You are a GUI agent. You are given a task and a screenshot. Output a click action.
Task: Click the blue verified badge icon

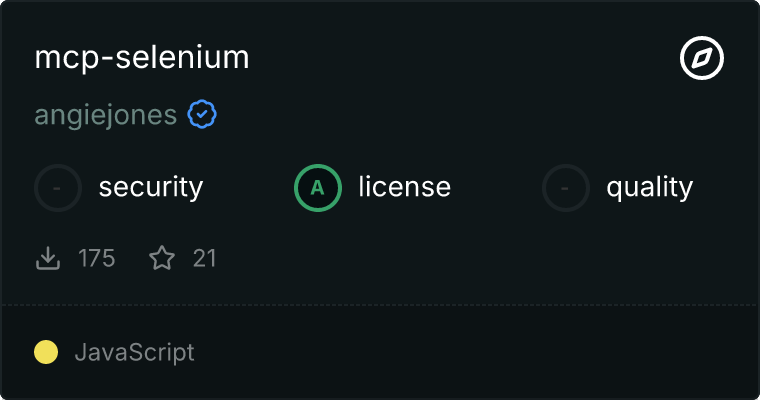pos(203,115)
